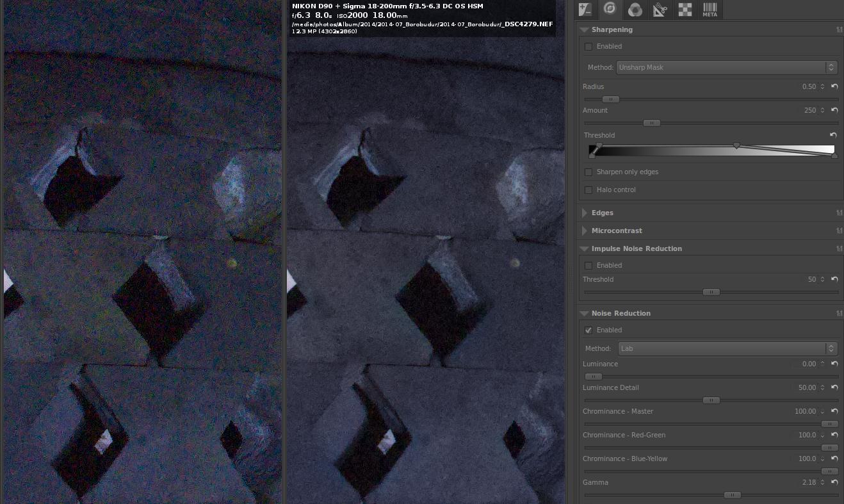Click the 1:1 icon on Impulse Noise Reduction header
Screen dimensions: 844x504
(x=839, y=248)
